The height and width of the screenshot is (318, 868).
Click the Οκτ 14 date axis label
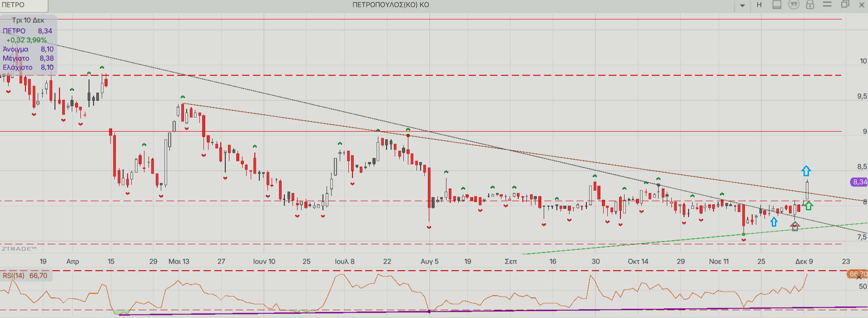tap(638, 261)
